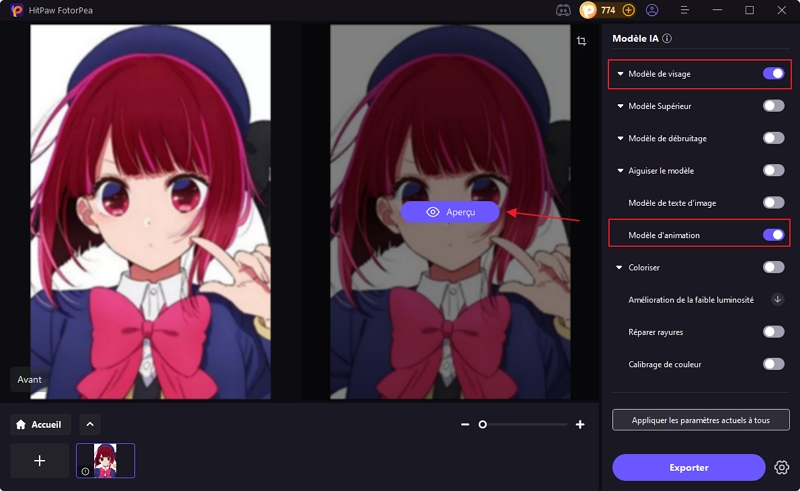Click the Exporter button
800x491 pixels.
click(689, 467)
